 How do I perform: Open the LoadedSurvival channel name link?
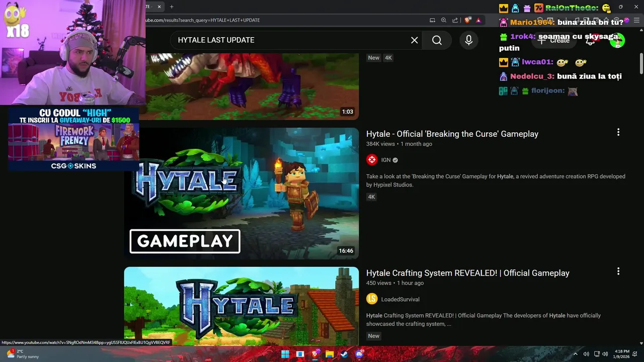[x=400, y=299]
